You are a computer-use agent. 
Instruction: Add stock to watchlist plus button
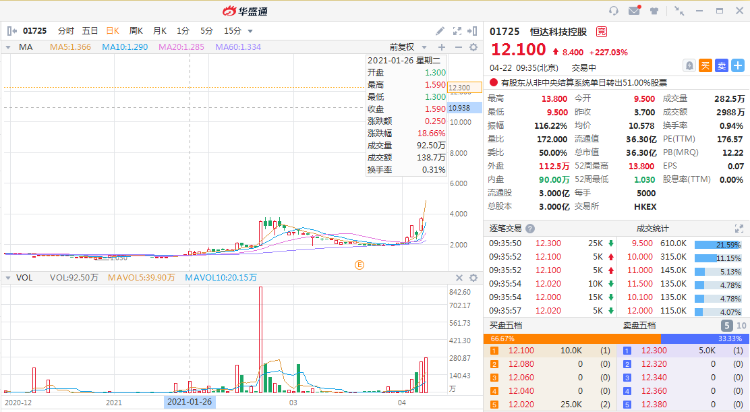coord(738,66)
